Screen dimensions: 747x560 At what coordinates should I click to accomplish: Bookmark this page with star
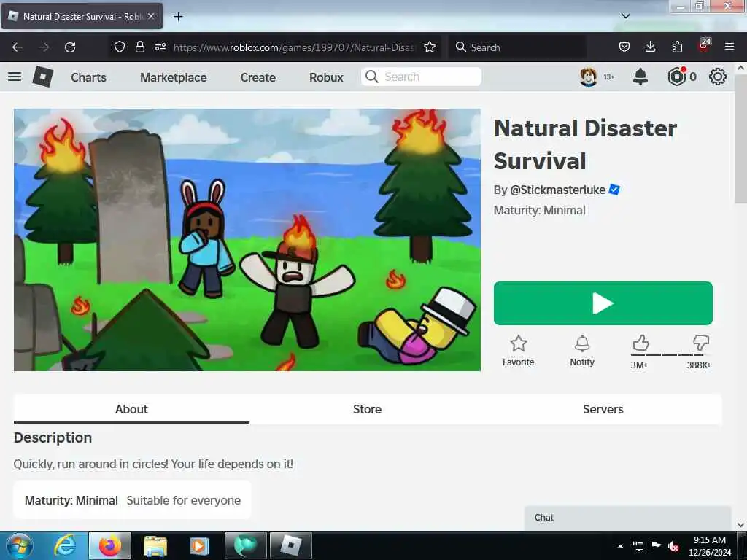tap(430, 47)
